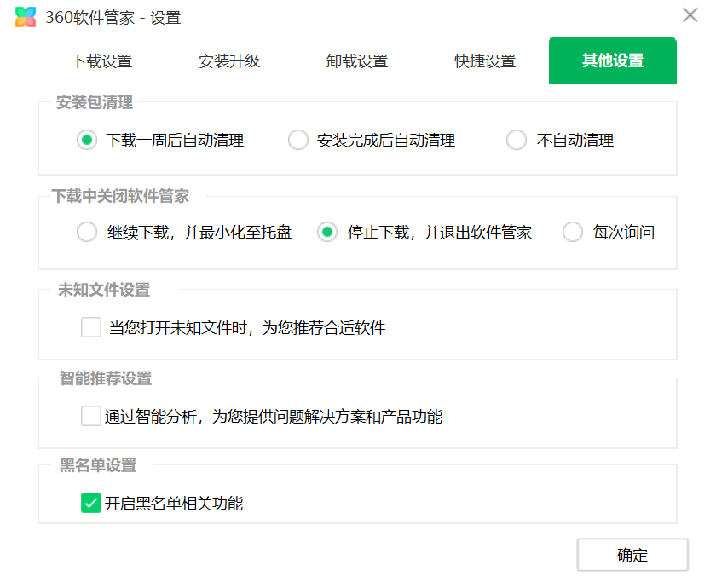Choose 安装完成后自动清理 radio option
Viewport: 716px width, 588px height.
[x=298, y=140]
